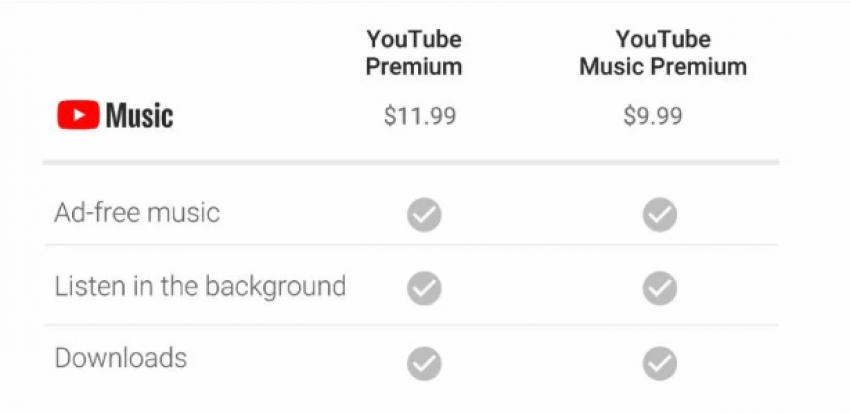Select the YouTube Music Premium column header
Image resolution: width=850 pixels, height=413 pixels.
tap(663, 53)
